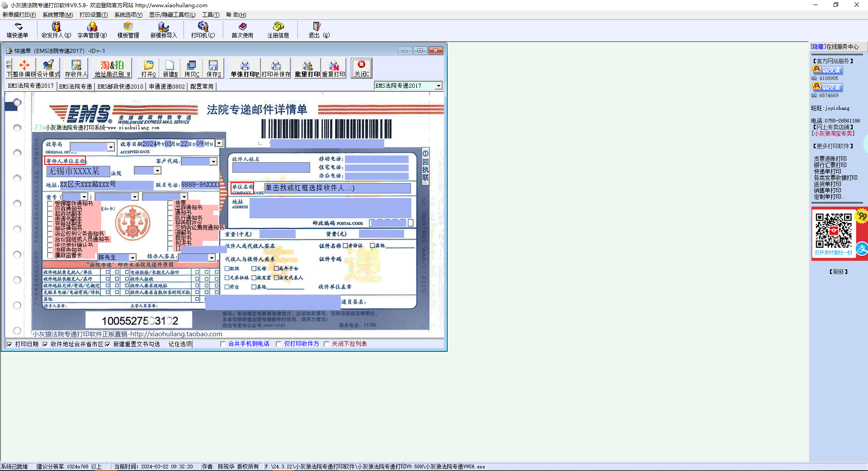
Task: Open the 首次使用 first-use guide
Action: pos(242,30)
